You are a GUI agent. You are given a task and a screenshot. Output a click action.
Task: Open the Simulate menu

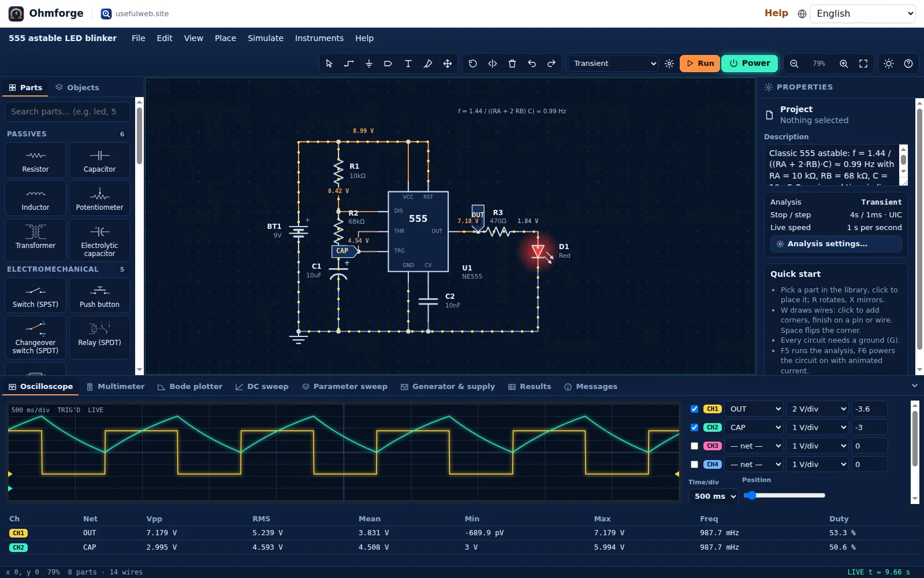[x=266, y=38]
